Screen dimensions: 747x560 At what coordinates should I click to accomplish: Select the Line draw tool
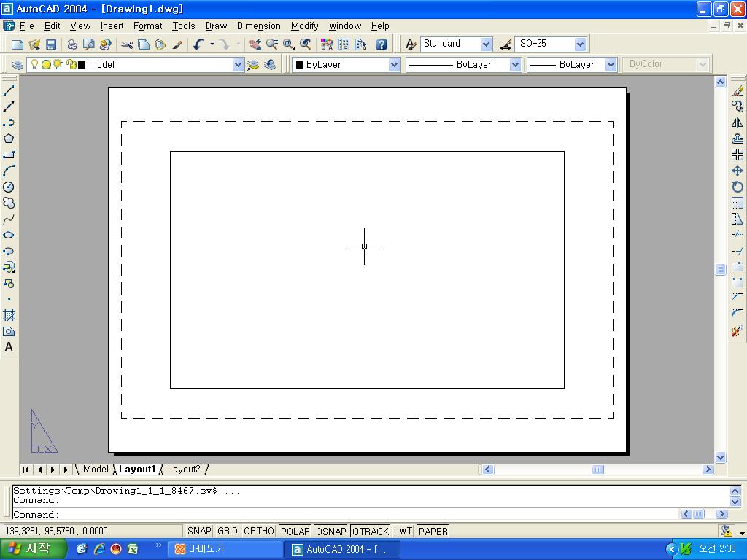coord(9,90)
